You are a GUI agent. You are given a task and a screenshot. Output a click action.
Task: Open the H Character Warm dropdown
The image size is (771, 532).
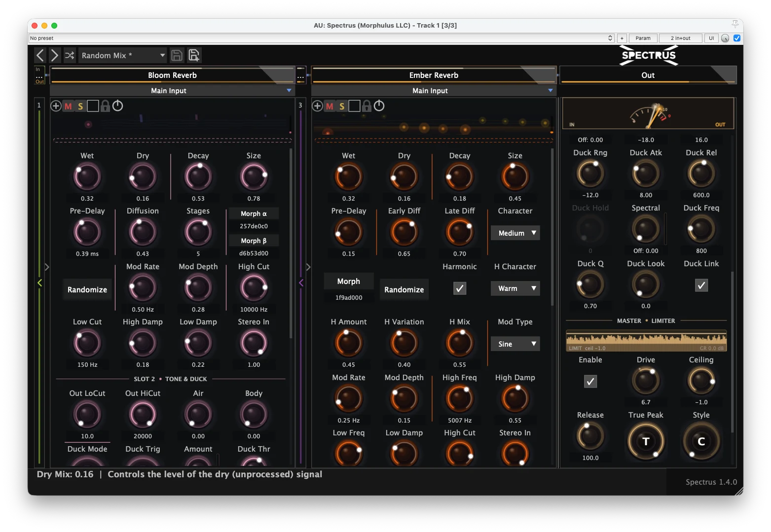coord(515,288)
